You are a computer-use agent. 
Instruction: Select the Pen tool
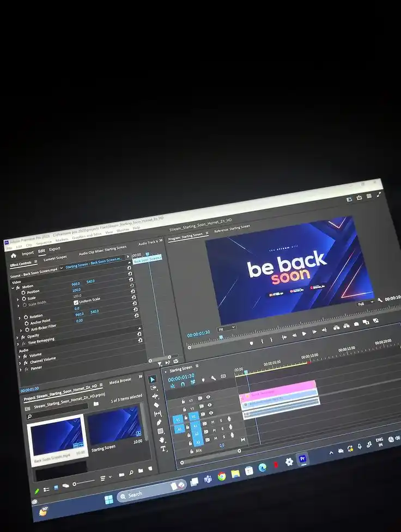159,423
